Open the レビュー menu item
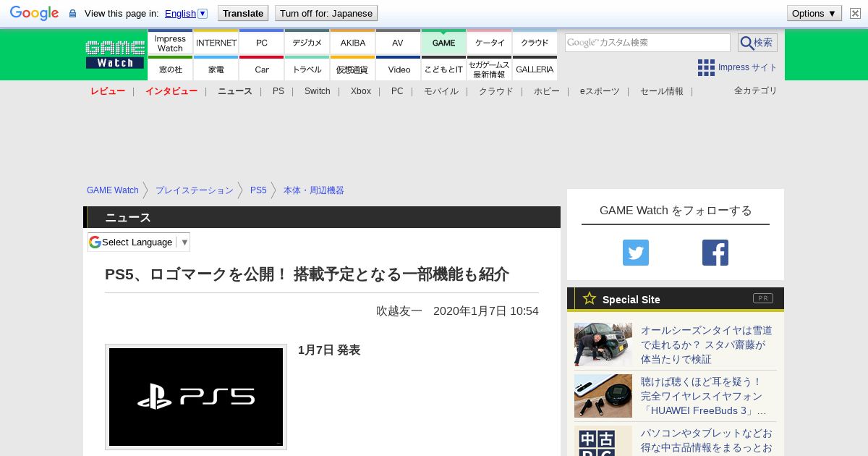868x456 pixels. 108,91
